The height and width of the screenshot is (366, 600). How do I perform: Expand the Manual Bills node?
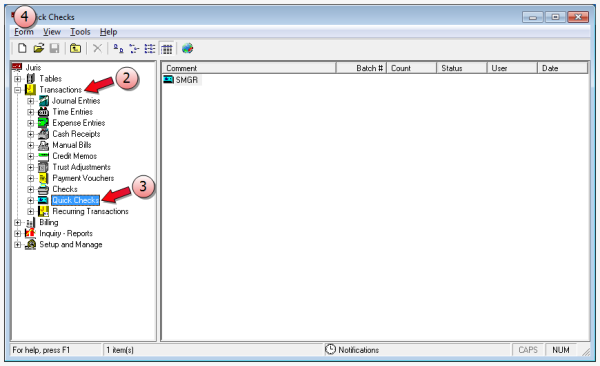pyautogui.click(x=31, y=145)
